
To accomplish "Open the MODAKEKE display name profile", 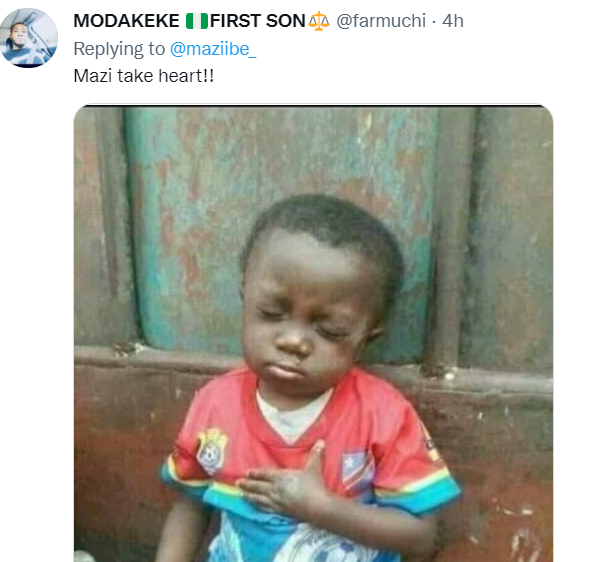I will click(x=126, y=21).
